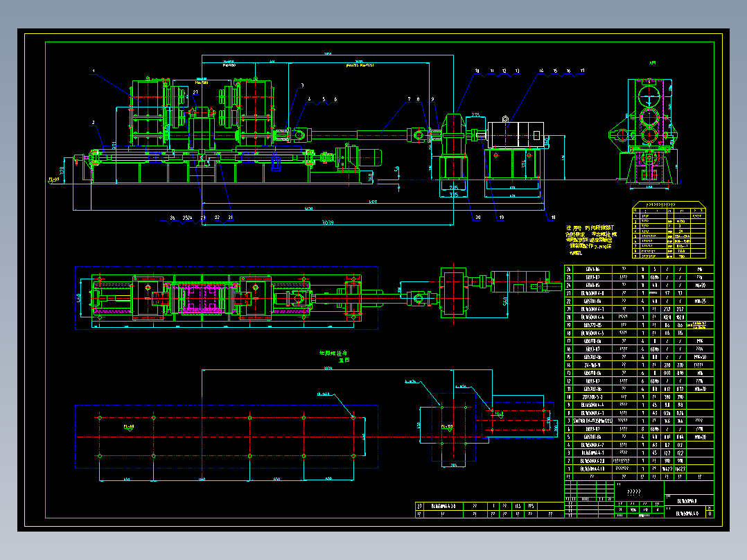747x560 pixels.
Task: Click the 285 dimension below the gearbox
Action: 453,188
